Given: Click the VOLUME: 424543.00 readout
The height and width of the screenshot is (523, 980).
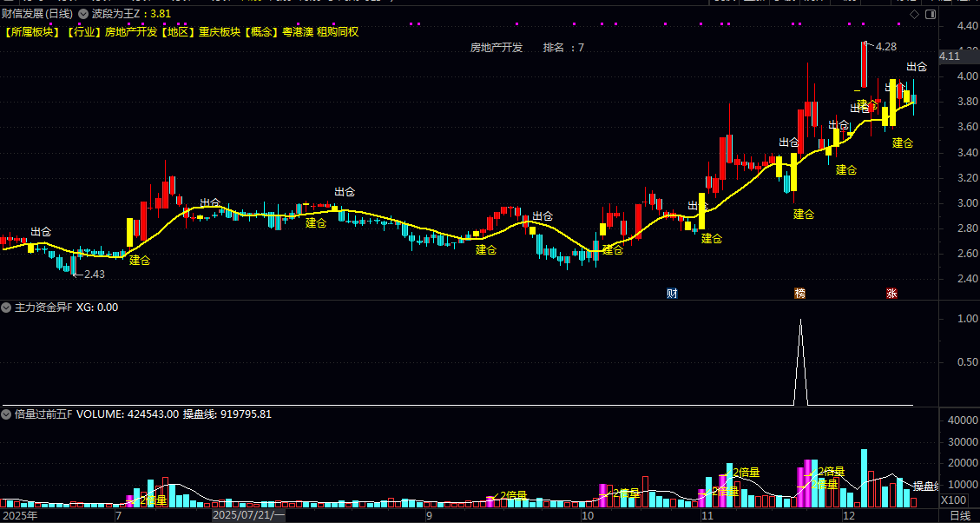Looking at the screenshot, I should point(128,414).
